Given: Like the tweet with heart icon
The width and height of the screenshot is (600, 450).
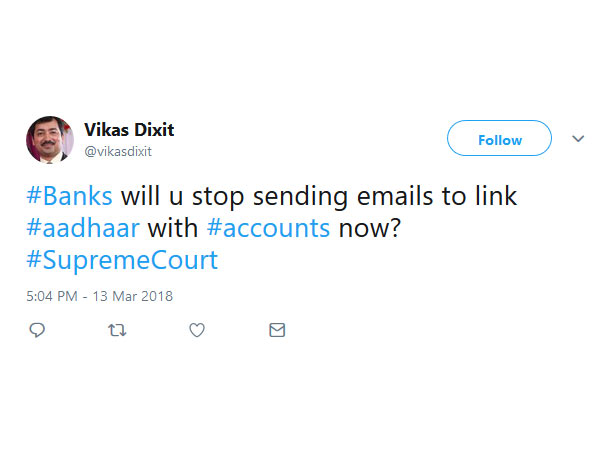Looking at the screenshot, I should click(x=197, y=330).
